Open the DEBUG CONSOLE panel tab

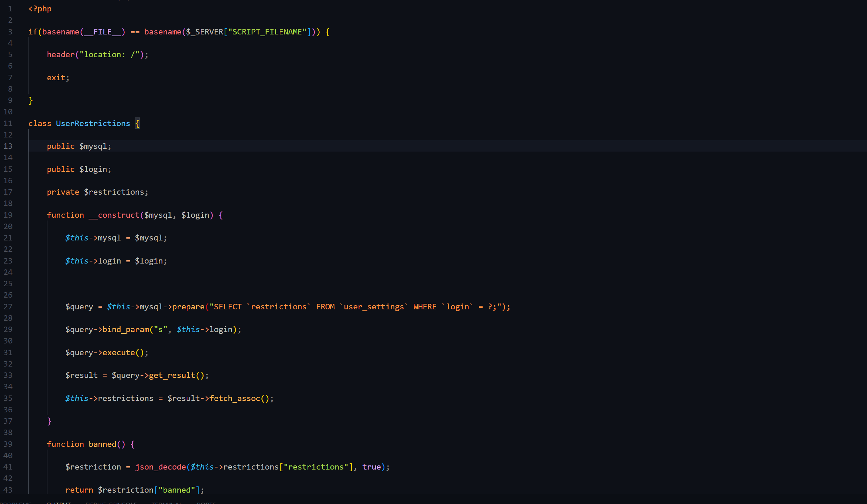point(111,502)
